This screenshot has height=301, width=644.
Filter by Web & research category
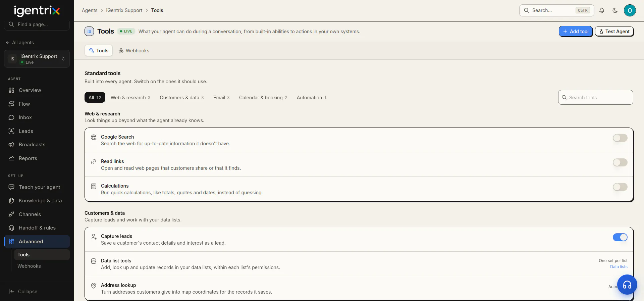tap(130, 98)
